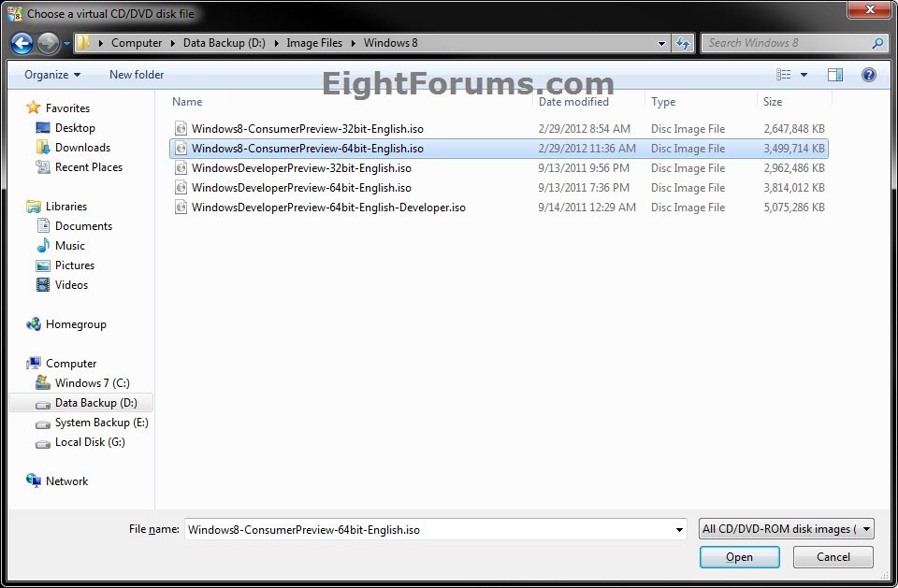Open the address bar history dropdown
This screenshot has height=588, width=898.
click(x=661, y=44)
